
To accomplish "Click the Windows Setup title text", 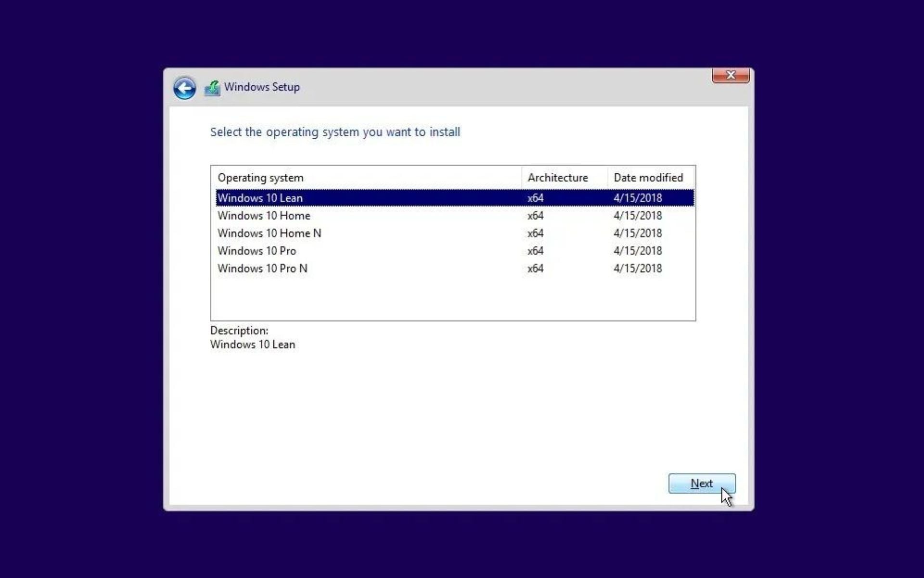I will click(x=262, y=87).
